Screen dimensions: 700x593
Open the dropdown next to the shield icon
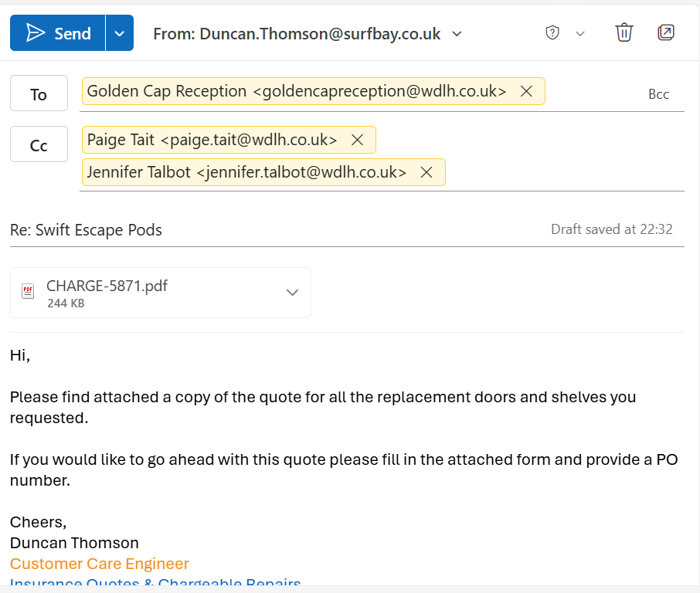(580, 33)
